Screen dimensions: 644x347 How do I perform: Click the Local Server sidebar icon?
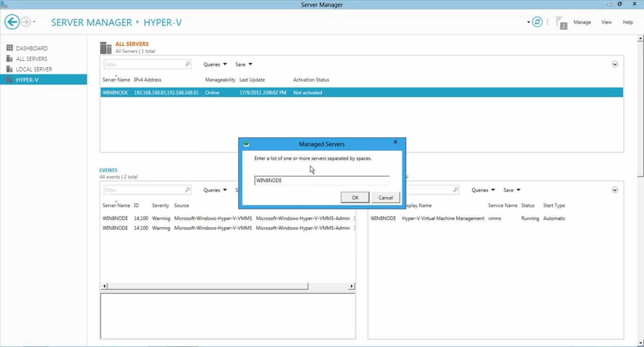point(9,69)
